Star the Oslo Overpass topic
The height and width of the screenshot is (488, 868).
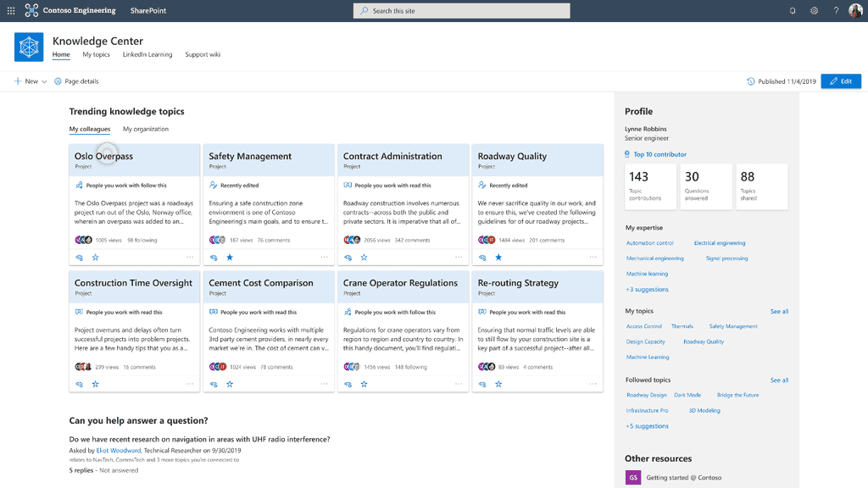[96, 257]
